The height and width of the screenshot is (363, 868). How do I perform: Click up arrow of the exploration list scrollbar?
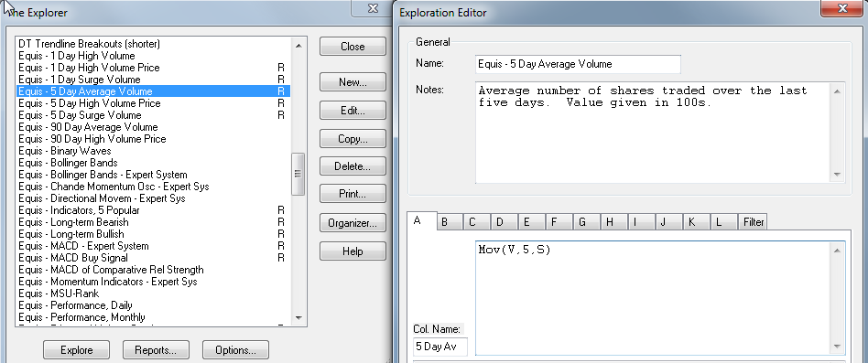(x=298, y=46)
